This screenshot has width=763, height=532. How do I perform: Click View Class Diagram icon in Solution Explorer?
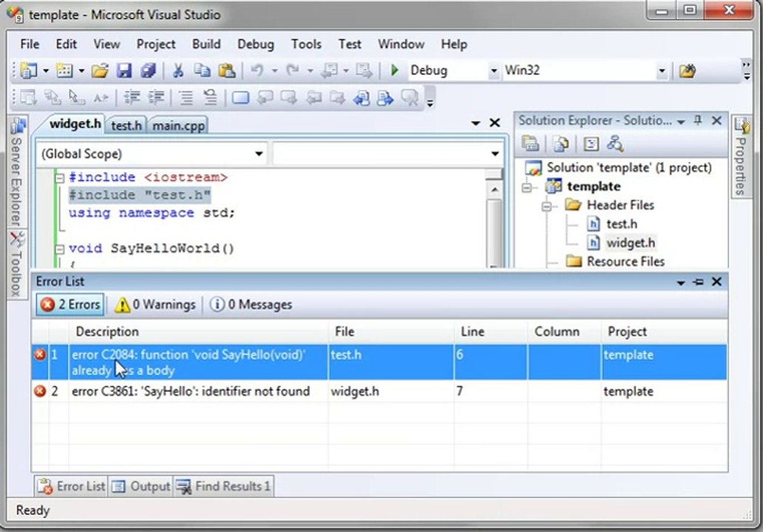614,143
